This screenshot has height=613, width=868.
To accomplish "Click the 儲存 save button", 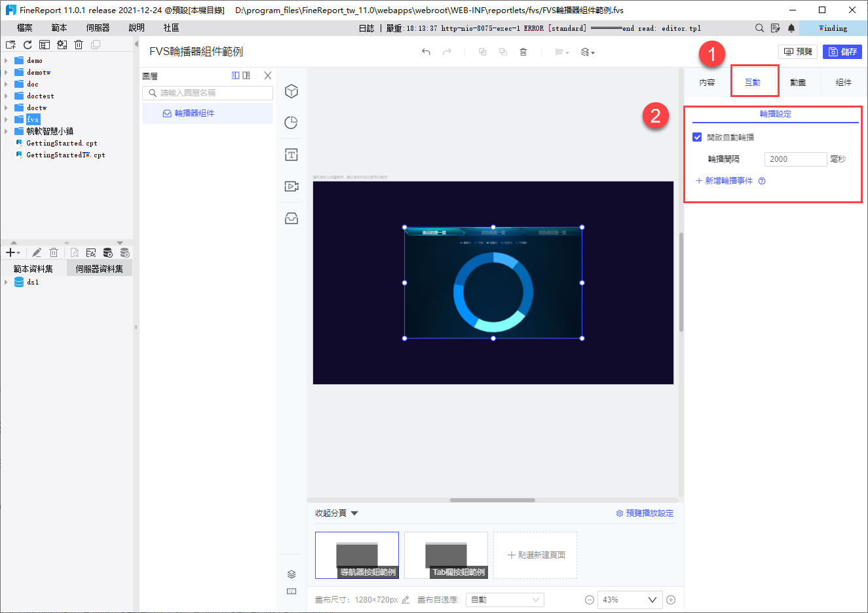I will pos(842,52).
